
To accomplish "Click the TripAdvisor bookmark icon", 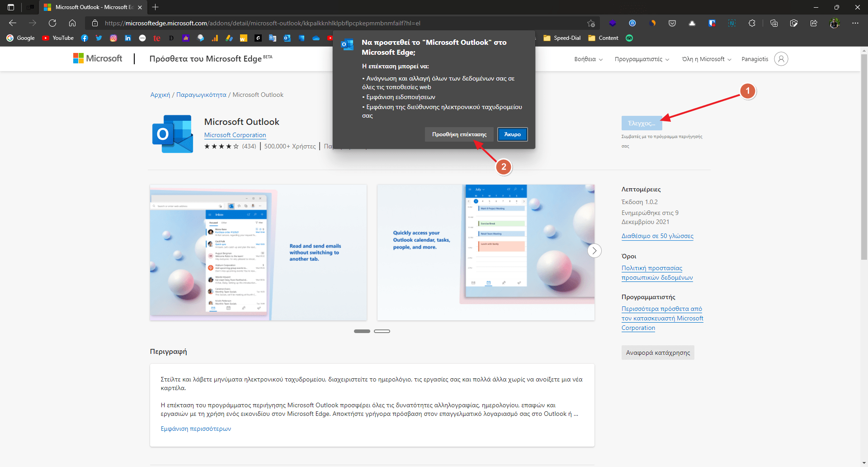I will 629,38.
